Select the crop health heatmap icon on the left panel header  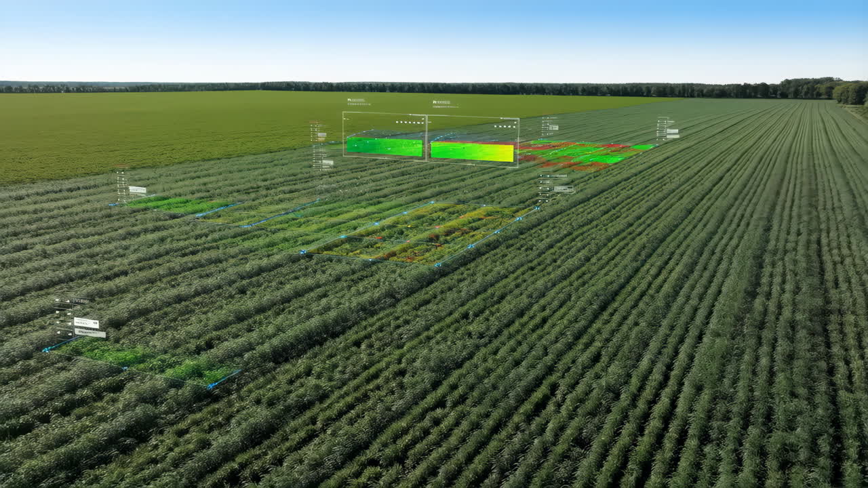click(x=350, y=99)
